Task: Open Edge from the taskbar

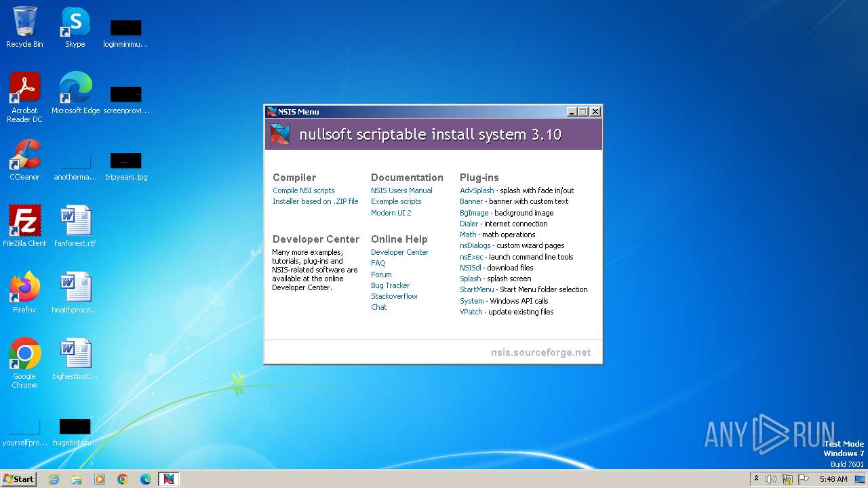Action: point(146,479)
